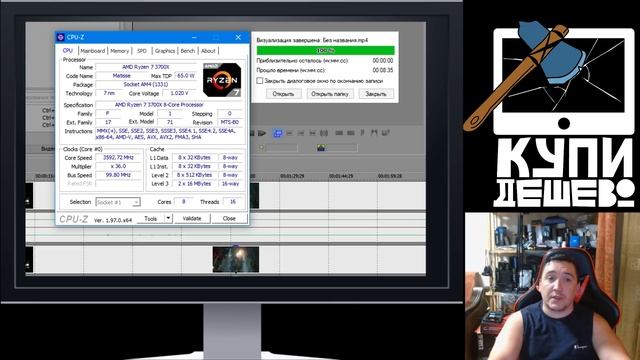This screenshot has width=640, height=360.
Task: Click the Core Voltage value 1.020 V
Action: [180, 93]
